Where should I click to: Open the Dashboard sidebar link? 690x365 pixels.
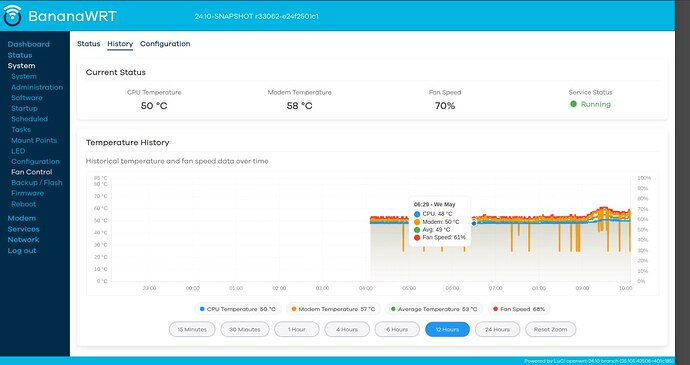[29, 44]
